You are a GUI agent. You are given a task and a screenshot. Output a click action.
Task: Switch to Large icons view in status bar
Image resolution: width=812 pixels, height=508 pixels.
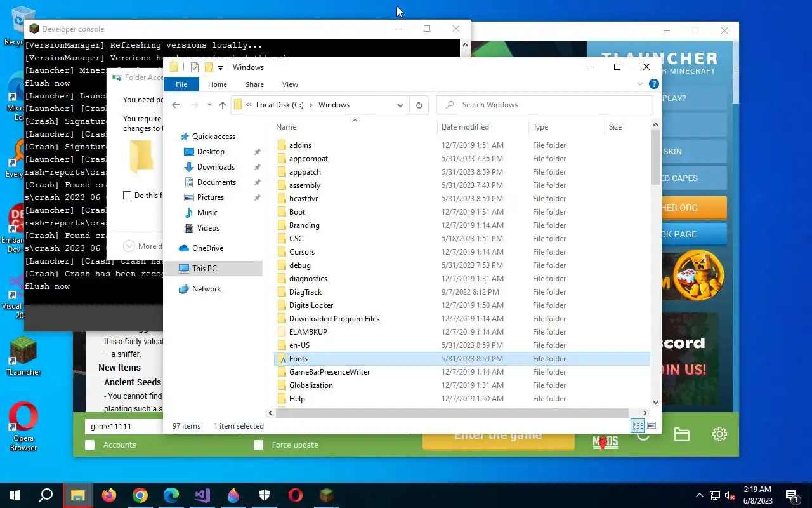point(651,425)
